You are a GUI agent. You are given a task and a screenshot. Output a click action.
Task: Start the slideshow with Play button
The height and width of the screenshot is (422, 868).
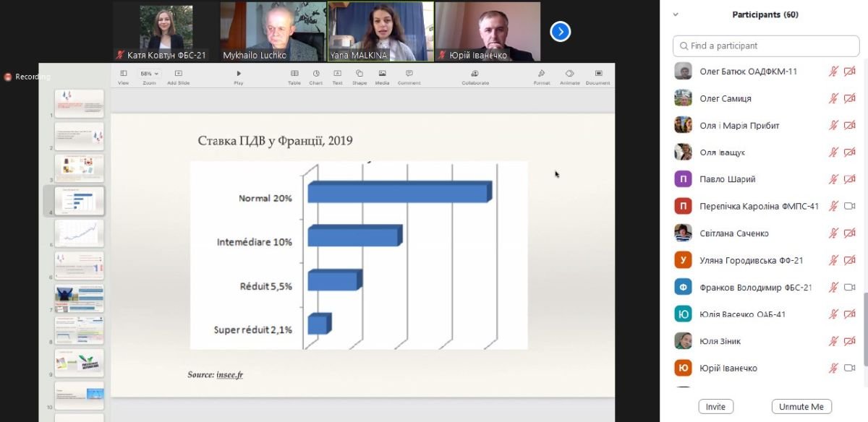[x=239, y=77]
